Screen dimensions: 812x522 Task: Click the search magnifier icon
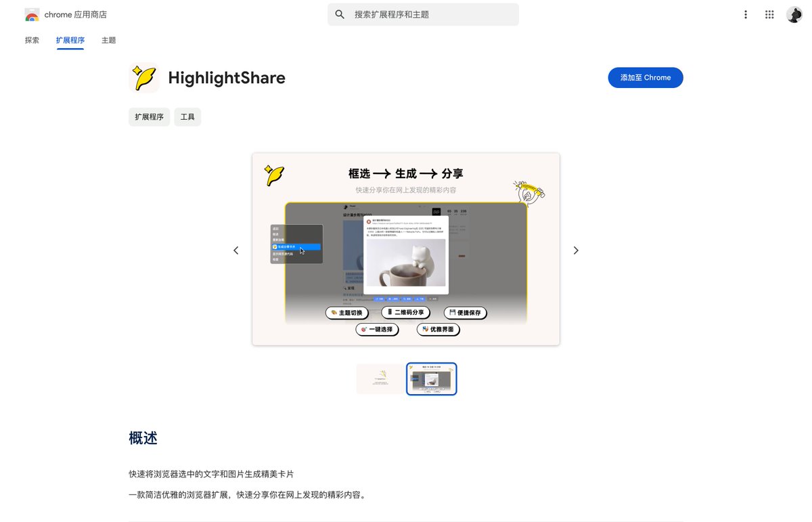click(x=340, y=14)
